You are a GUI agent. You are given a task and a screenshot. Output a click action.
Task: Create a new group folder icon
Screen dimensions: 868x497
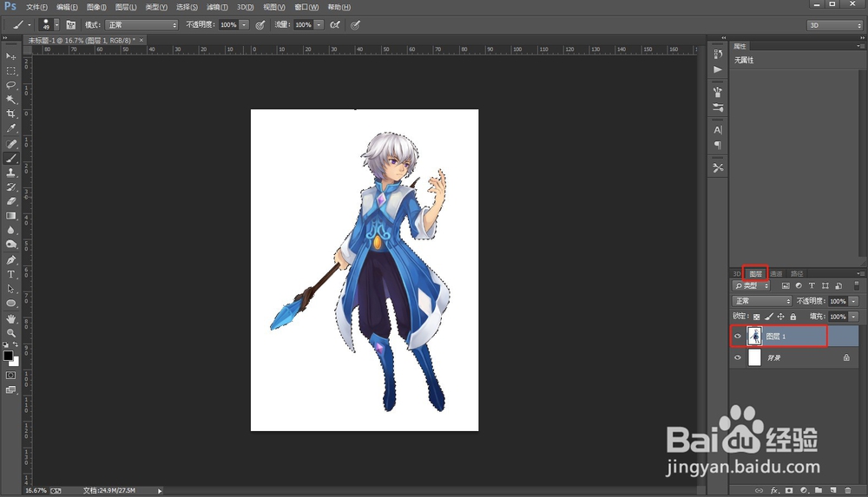[x=819, y=490]
